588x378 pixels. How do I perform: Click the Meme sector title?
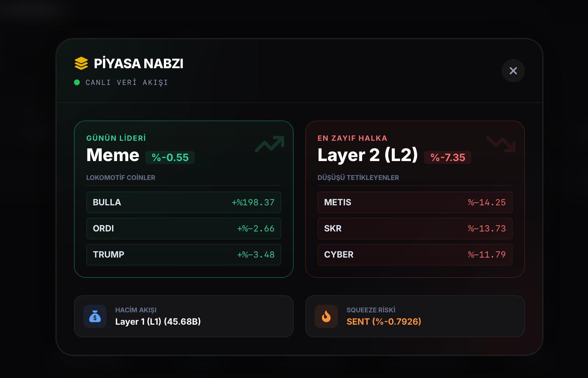[113, 155]
